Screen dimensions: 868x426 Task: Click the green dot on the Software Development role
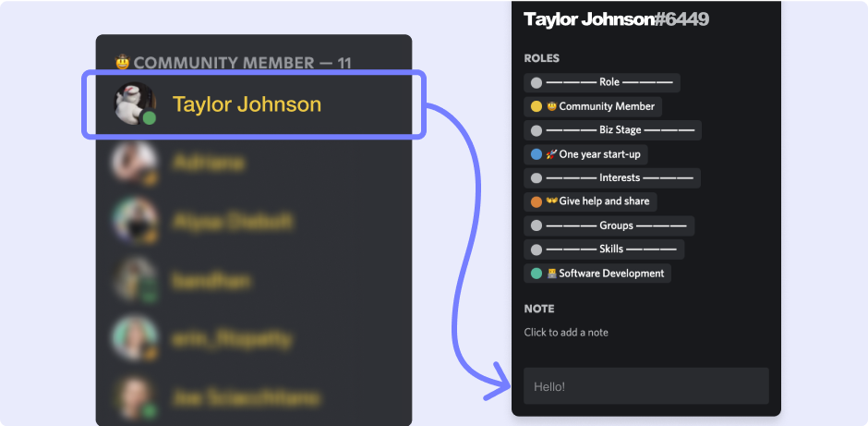tap(536, 274)
